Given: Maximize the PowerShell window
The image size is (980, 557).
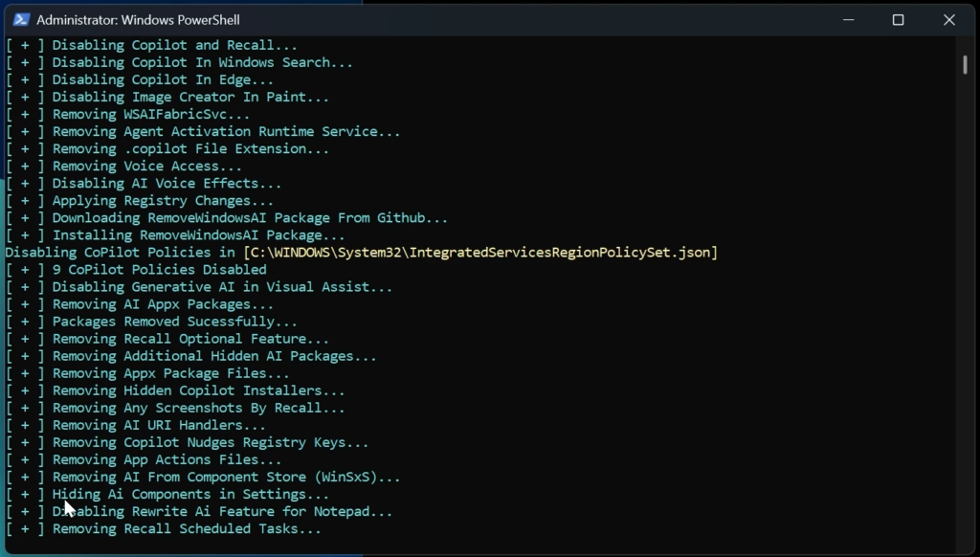Looking at the screenshot, I should (898, 20).
